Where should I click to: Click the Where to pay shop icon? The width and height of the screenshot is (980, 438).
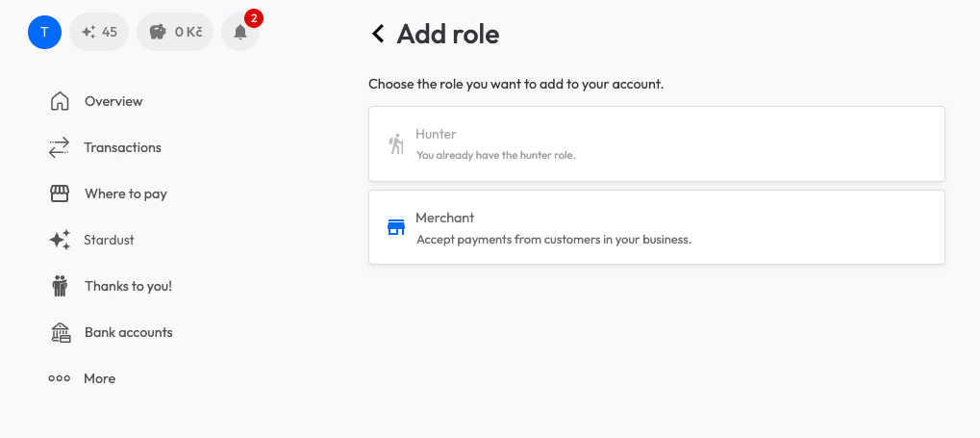(60, 193)
